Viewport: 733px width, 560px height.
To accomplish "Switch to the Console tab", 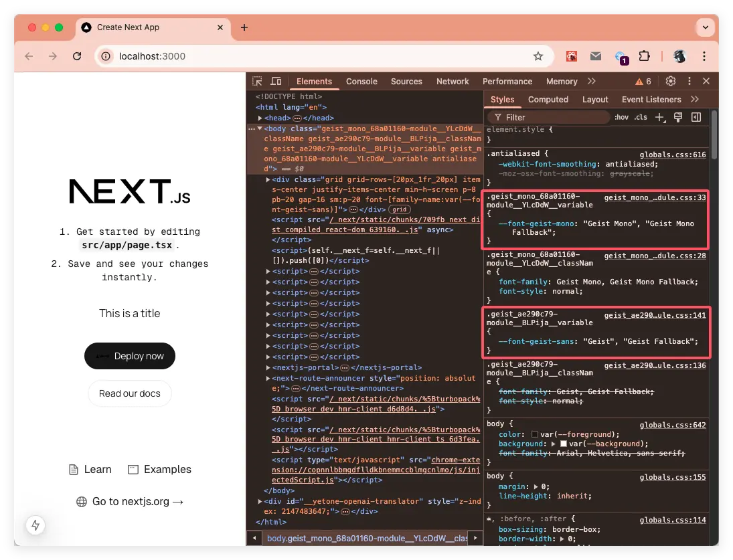I will click(x=361, y=81).
